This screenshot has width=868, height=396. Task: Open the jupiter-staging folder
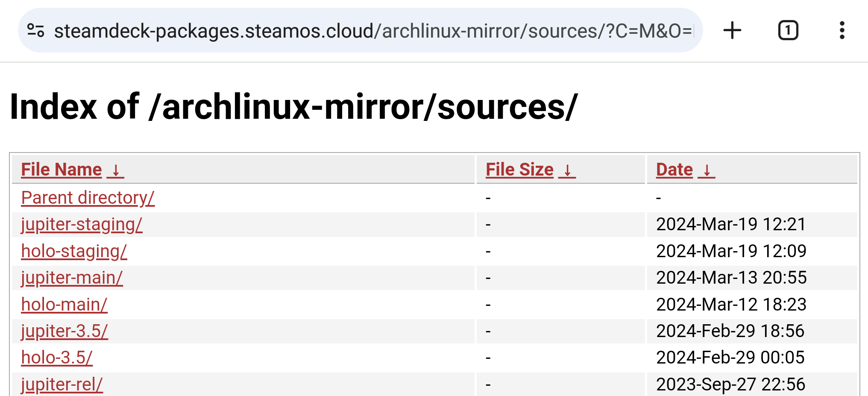pyautogui.click(x=82, y=224)
